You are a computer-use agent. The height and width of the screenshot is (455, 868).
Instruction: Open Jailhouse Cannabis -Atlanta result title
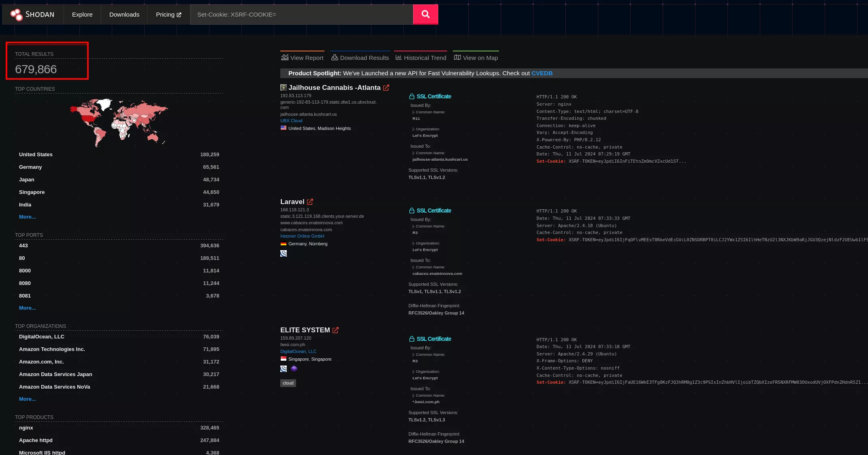click(x=335, y=87)
